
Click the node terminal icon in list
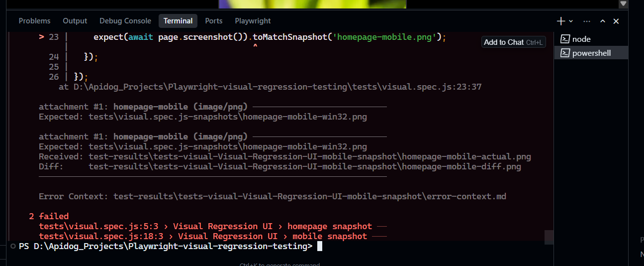565,39
